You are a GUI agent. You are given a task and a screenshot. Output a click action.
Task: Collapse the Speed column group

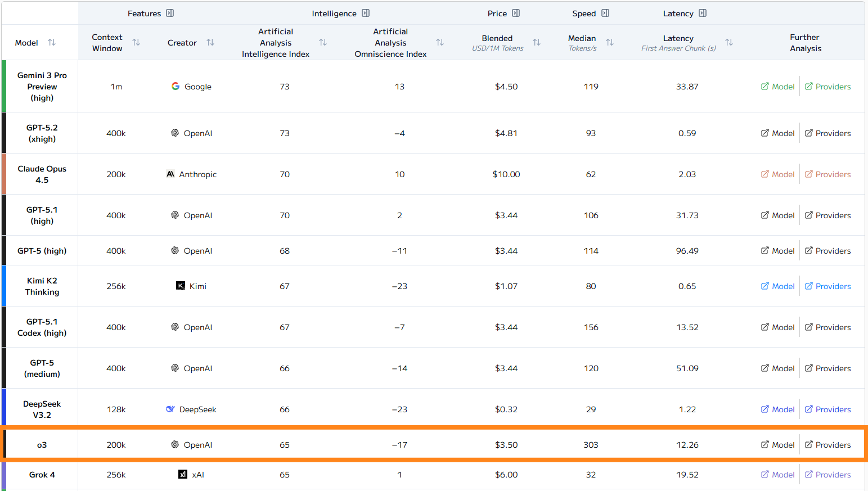click(605, 13)
